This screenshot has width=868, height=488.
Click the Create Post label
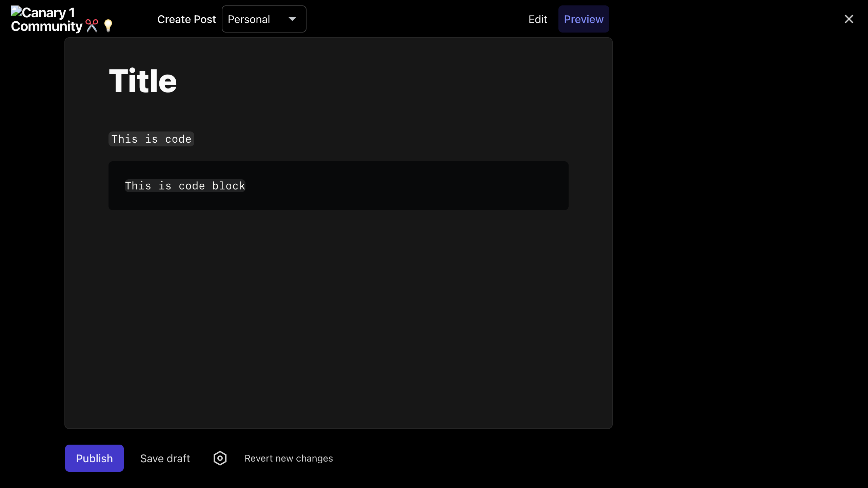(x=186, y=19)
